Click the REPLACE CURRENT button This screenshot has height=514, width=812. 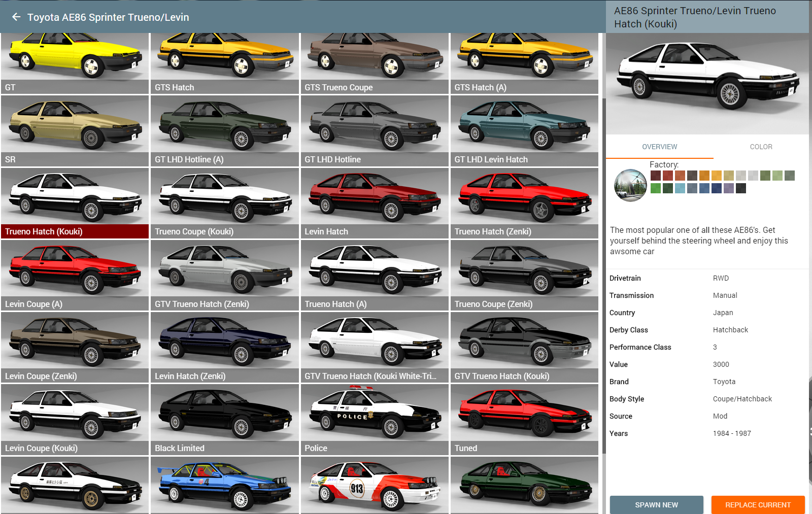pos(758,505)
